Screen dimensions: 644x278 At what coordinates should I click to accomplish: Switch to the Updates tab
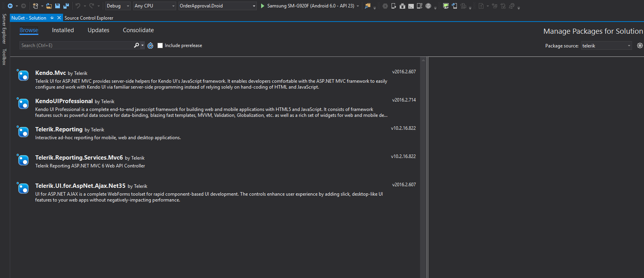(x=99, y=30)
